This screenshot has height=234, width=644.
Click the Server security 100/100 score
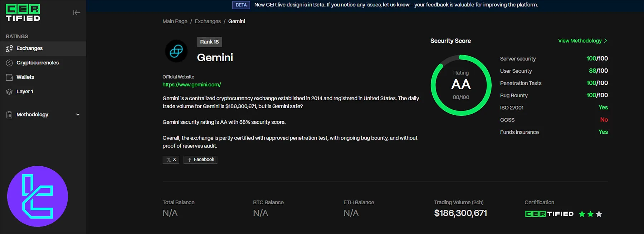[597, 58]
